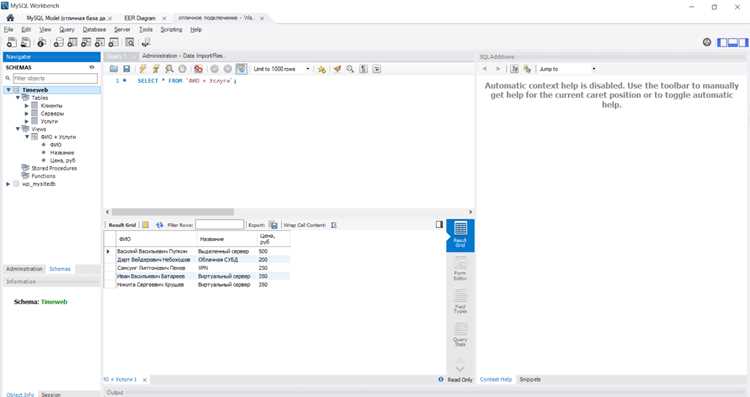750x397 pixels.
Task: Switch to navigator Administration tab
Action: coord(24,269)
